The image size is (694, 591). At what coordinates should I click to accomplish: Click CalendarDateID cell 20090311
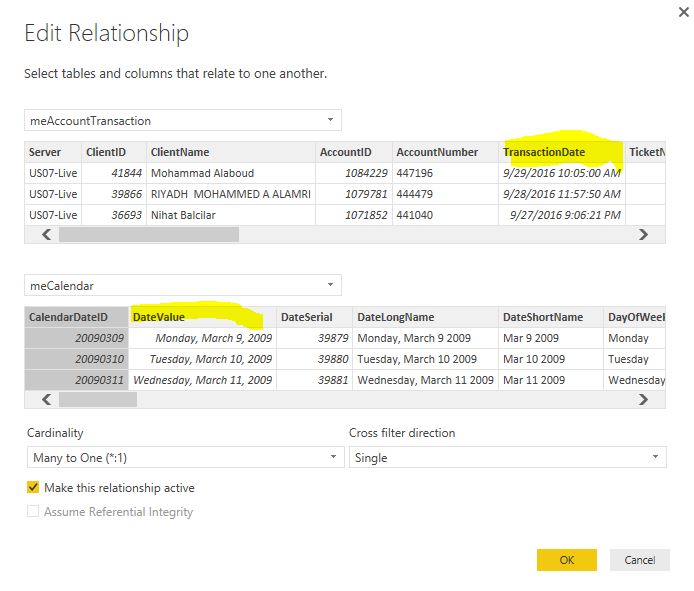pos(77,380)
